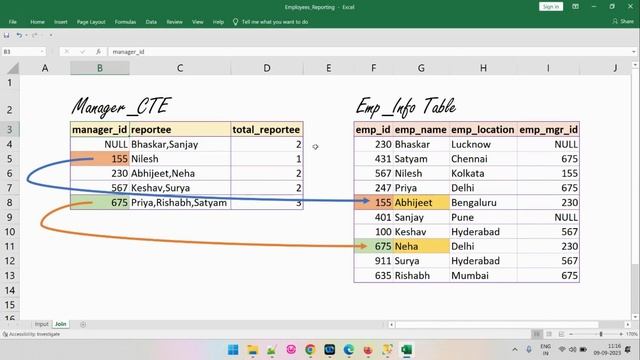Select the emp_location header cell
The height and width of the screenshot is (360, 640).
[x=483, y=129]
